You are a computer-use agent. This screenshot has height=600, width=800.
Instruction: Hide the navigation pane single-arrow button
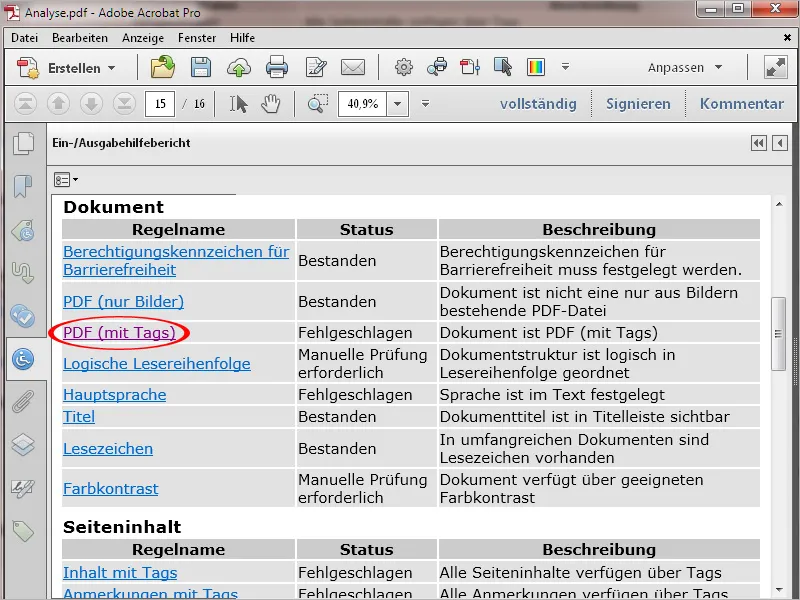(x=780, y=143)
